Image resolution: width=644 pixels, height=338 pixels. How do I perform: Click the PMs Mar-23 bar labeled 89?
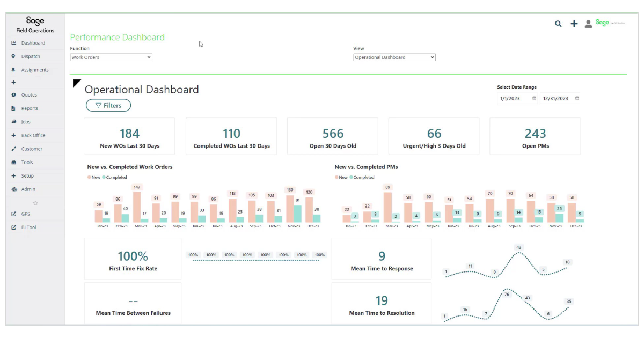(x=387, y=207)
